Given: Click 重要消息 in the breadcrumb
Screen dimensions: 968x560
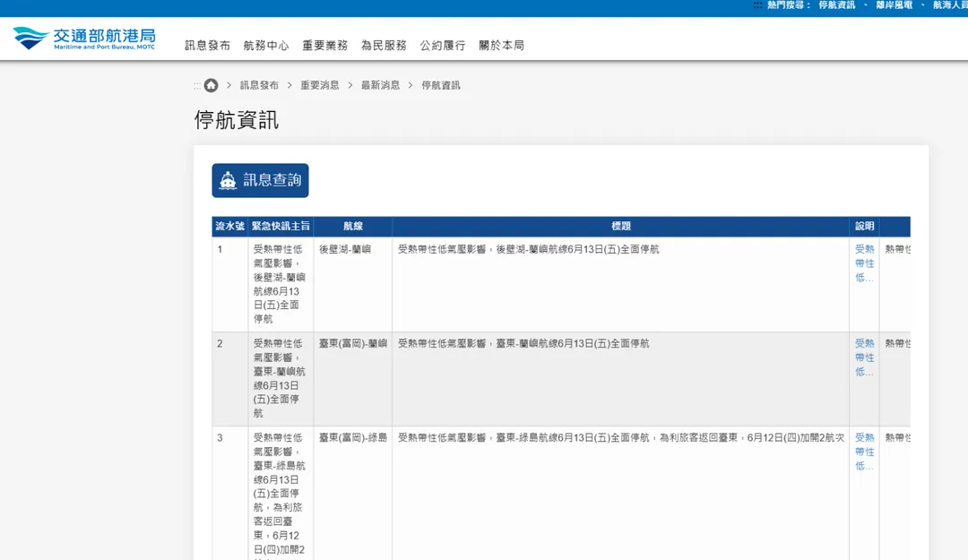Looking at the screenshot, I should pos(320,85).
